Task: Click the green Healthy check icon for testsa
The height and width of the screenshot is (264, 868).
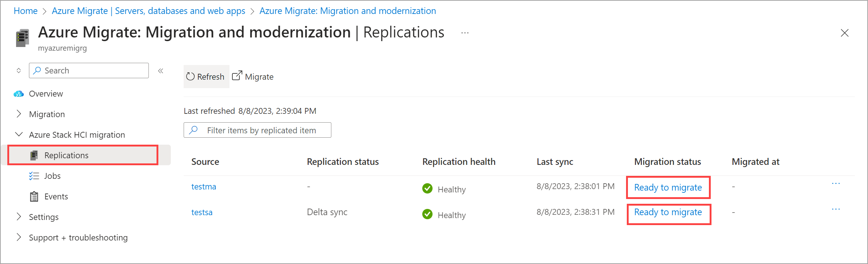Action: click(427, 214)
